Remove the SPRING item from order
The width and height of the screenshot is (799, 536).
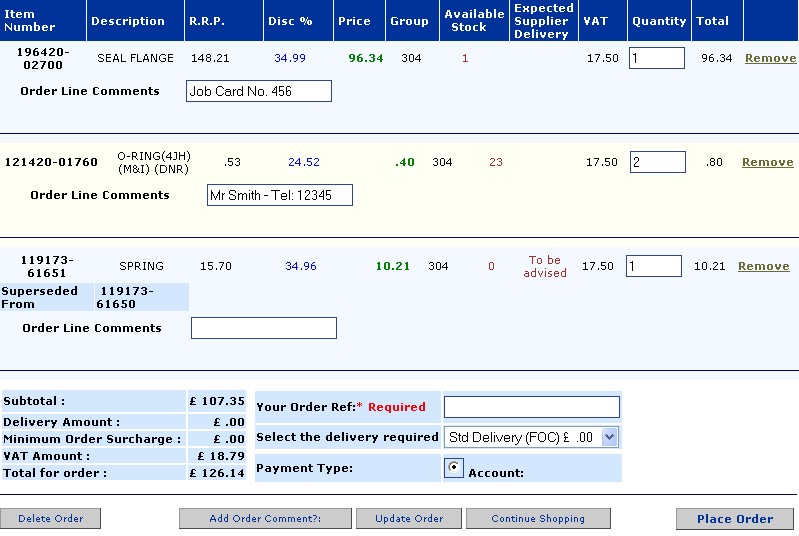tap(763, 267)
